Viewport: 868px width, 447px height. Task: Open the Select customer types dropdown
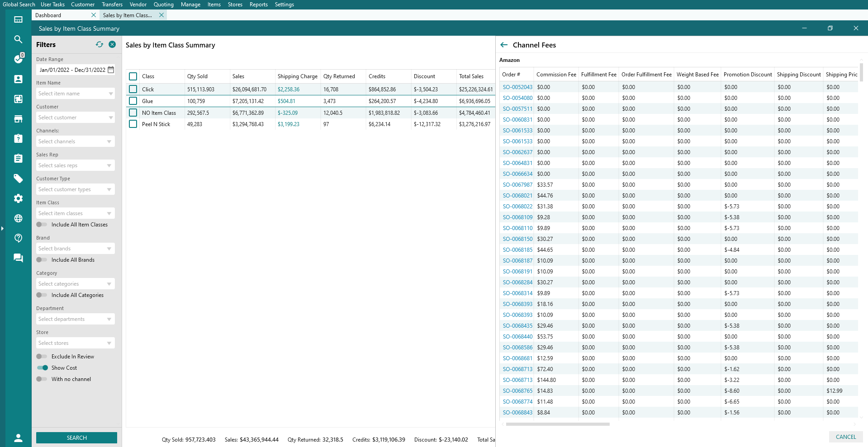click(x=75, y=189)
